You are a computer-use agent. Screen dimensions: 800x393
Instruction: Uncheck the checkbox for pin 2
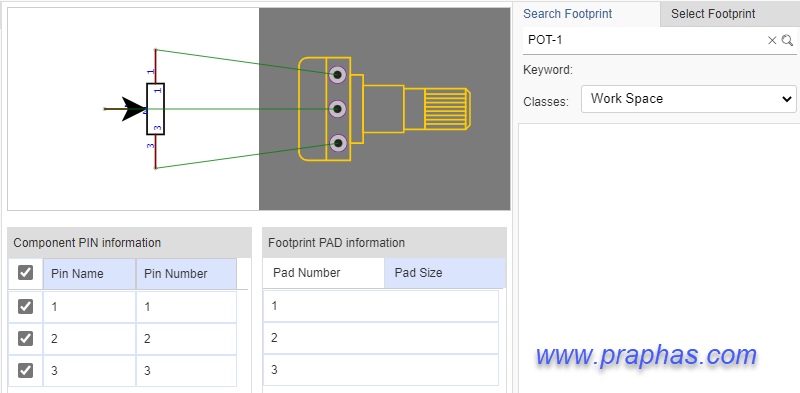tap(26, 338)
